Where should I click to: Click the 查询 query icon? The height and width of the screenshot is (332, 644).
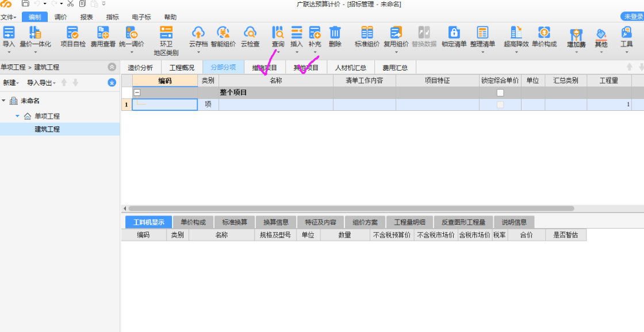278,32
